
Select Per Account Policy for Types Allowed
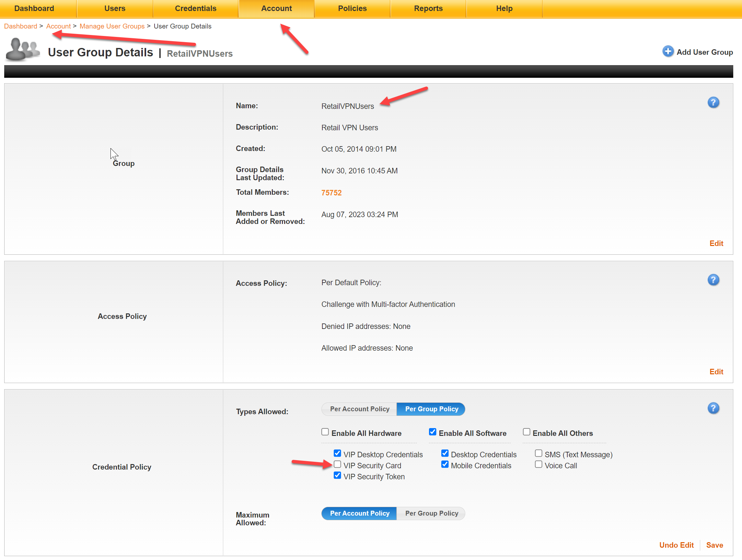359,409
